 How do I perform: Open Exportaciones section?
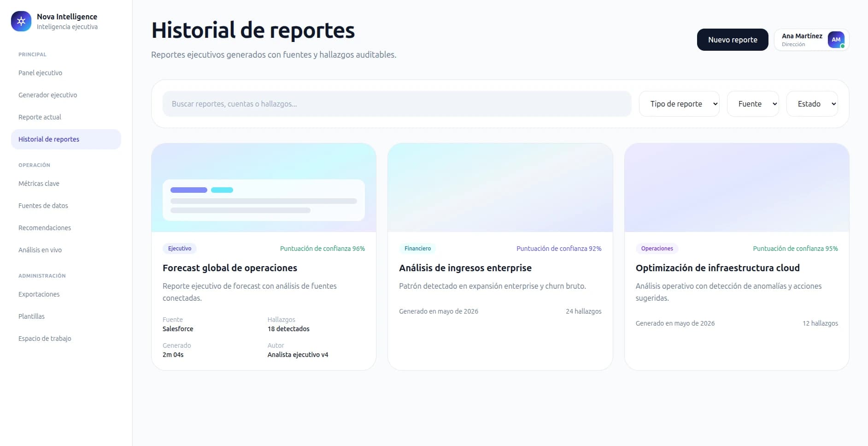click(x=66, y=294)
